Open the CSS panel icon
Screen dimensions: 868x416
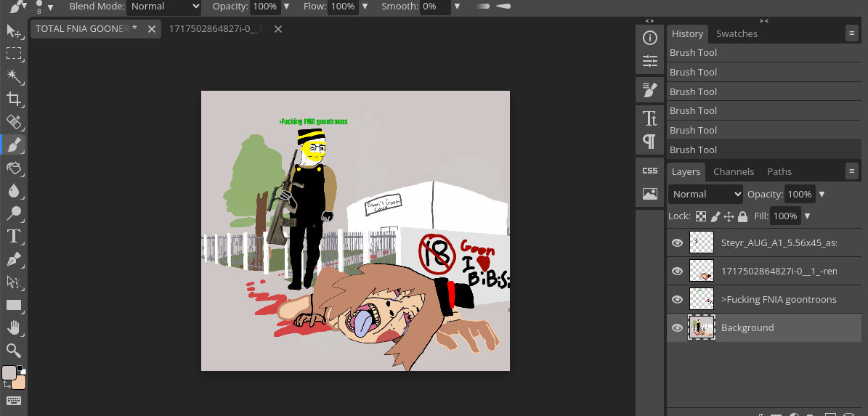649,171
